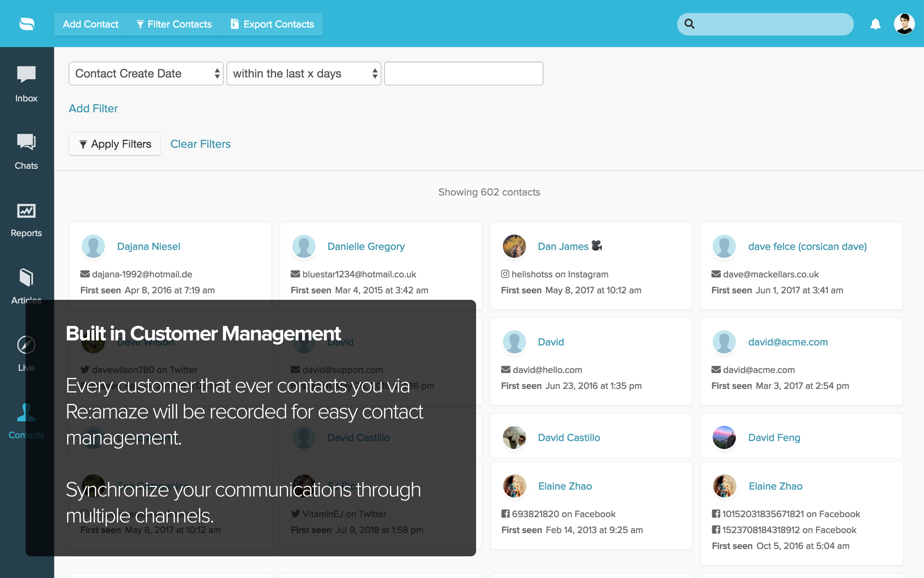The height and width of the screenshot is (578, 924).
Task: Click Filter Contacts in toolbar
Action: point(174,24)
